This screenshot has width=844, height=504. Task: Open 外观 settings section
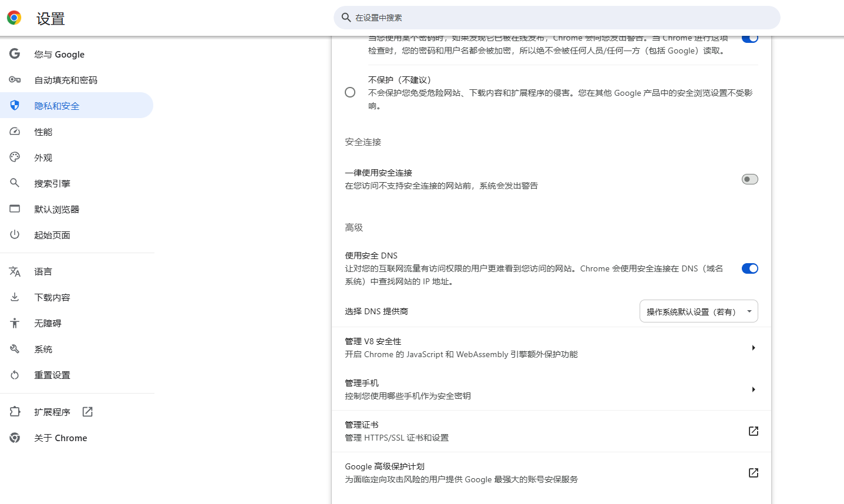click(76, 157)
